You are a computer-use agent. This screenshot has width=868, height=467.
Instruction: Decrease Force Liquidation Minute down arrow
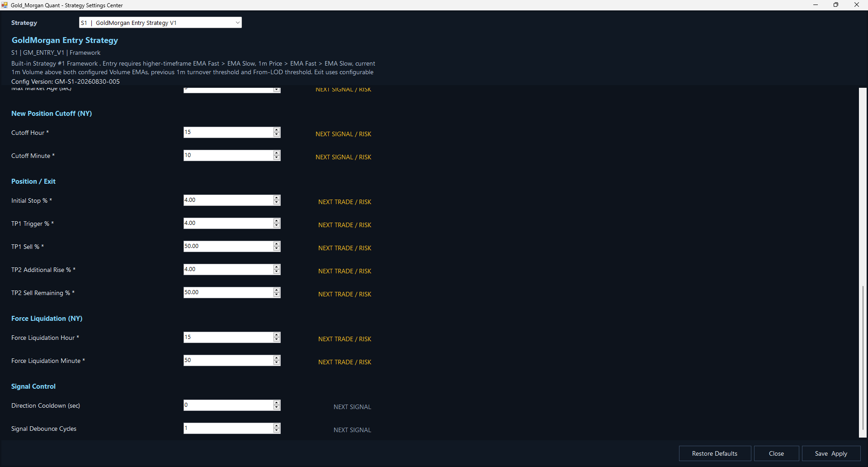pyautogui.click(x=277, y=363)
